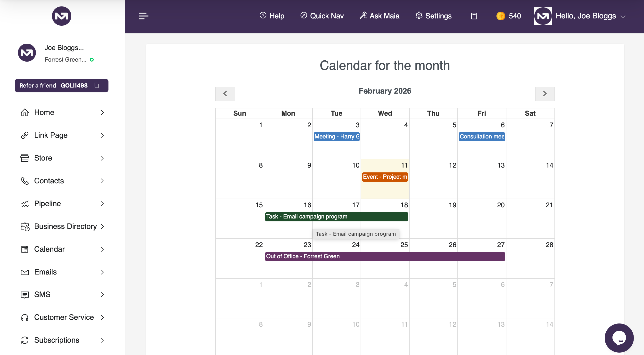Expand the Emails chevron
This screenshot has width=644, height=355.
point(102,272)
